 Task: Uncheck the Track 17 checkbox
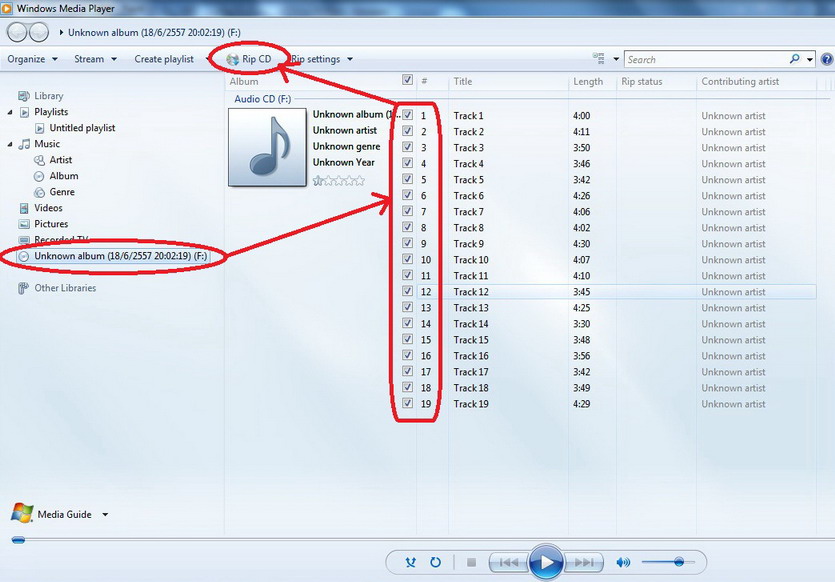click(x=407, y=371)
